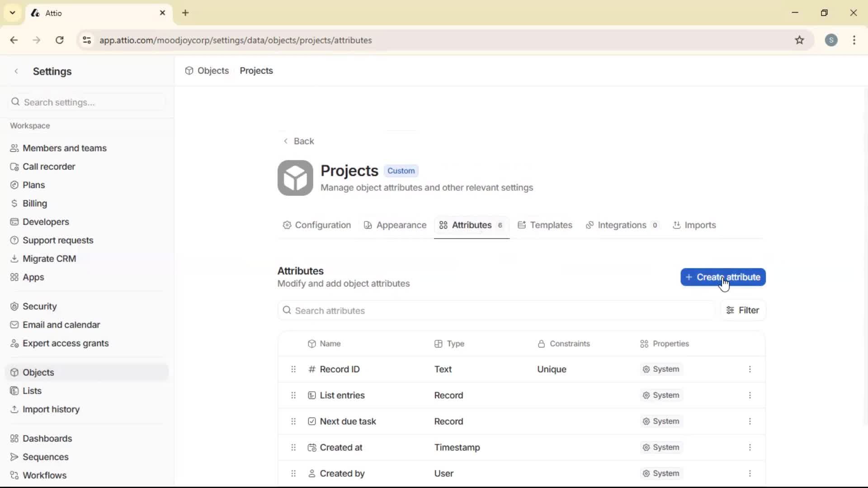Open Workflows from the sidebar
868x488 pixels.
44,475
